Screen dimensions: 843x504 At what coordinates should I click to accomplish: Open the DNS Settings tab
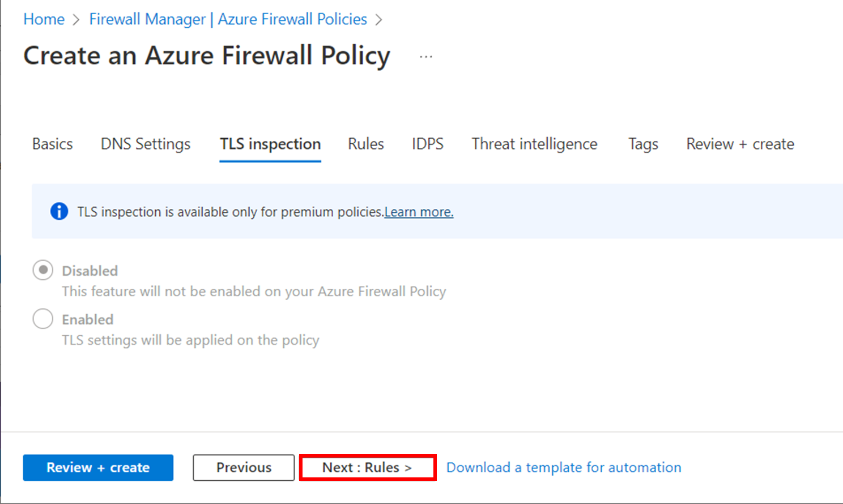146,144
